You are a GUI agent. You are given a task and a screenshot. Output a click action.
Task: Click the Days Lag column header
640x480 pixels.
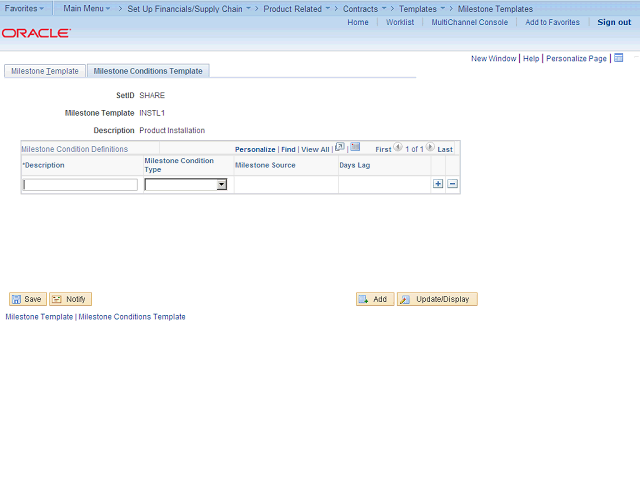tap(355, 165)
